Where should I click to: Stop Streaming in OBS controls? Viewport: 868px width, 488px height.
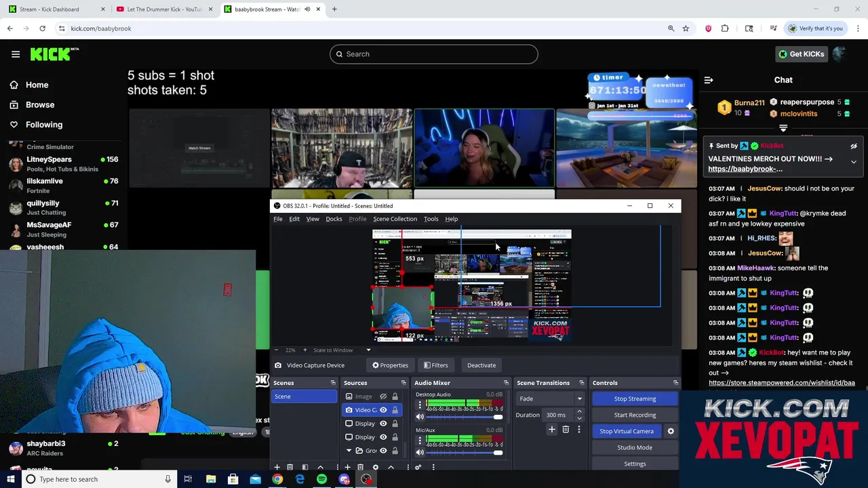click(x=635, y=399)
